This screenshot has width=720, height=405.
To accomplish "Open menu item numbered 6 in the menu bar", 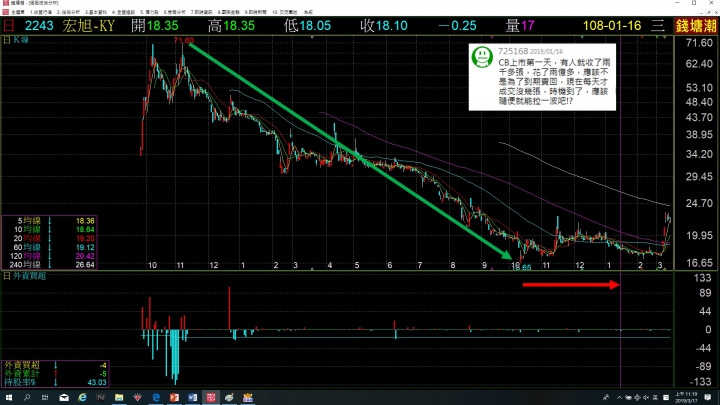I will click(x=174, y=12).
